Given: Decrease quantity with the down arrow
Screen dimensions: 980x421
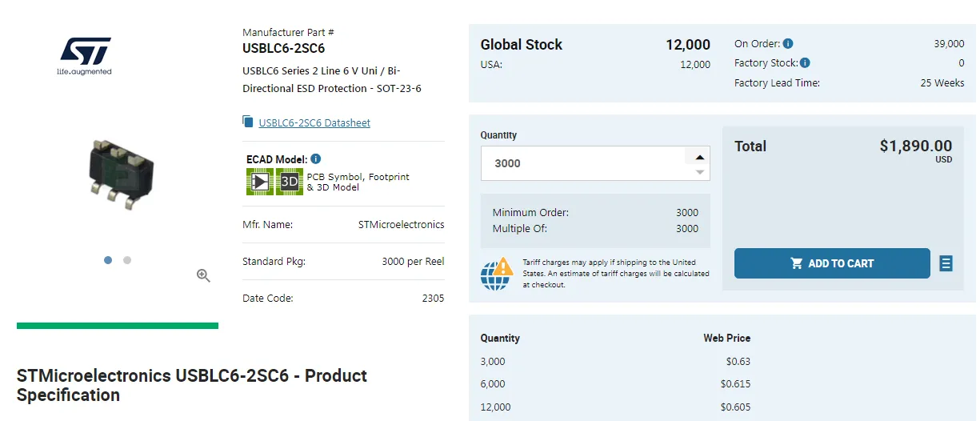Looking at the screenshot, I should 700,171.
